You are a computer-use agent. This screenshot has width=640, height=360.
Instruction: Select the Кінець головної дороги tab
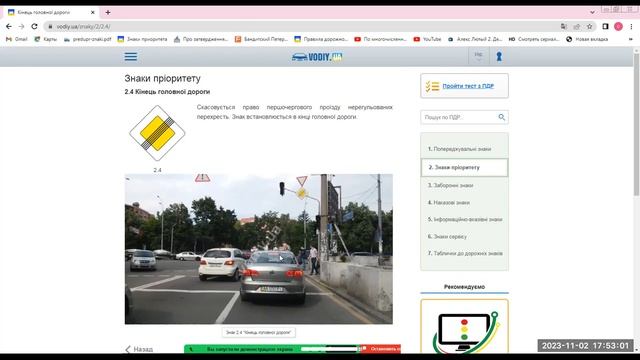[x=51, y=13]
